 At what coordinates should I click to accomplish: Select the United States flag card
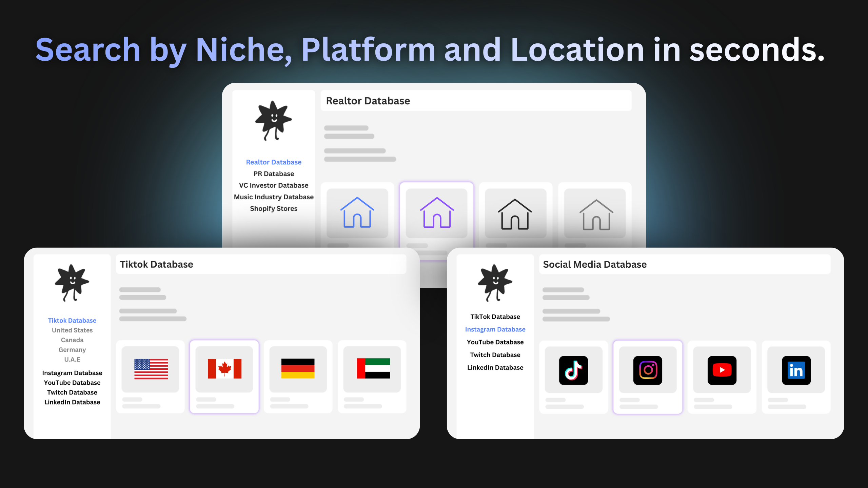pyautogui.click(x=151, y=369)
